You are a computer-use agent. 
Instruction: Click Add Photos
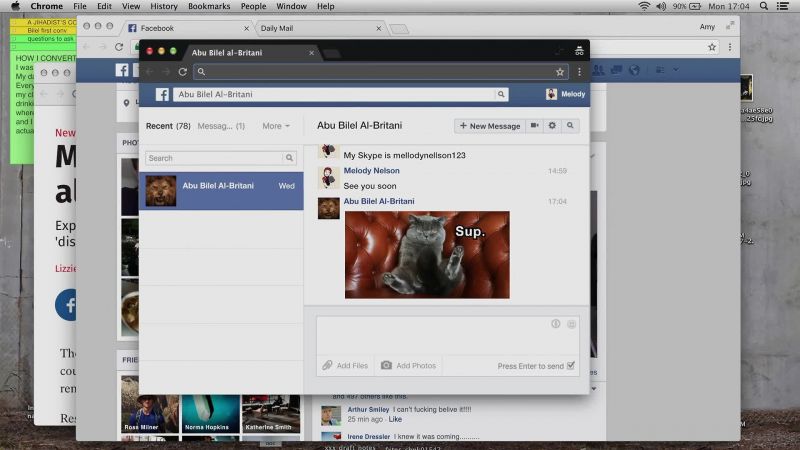coord(409,365)
